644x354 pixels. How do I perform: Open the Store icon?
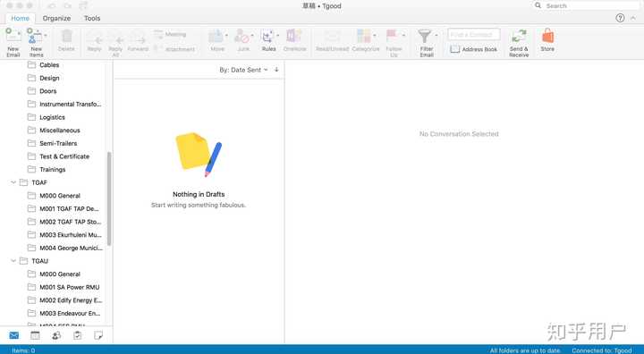(x=547, y=36)
